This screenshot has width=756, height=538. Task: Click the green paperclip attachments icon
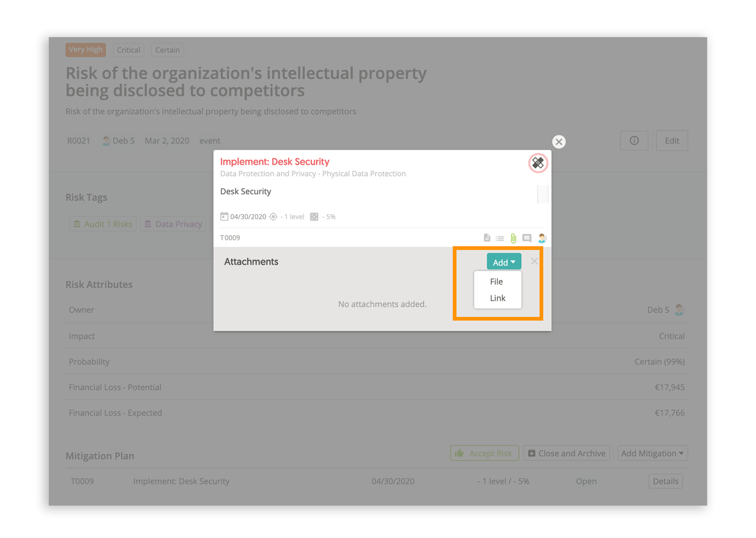coord(513,238)
